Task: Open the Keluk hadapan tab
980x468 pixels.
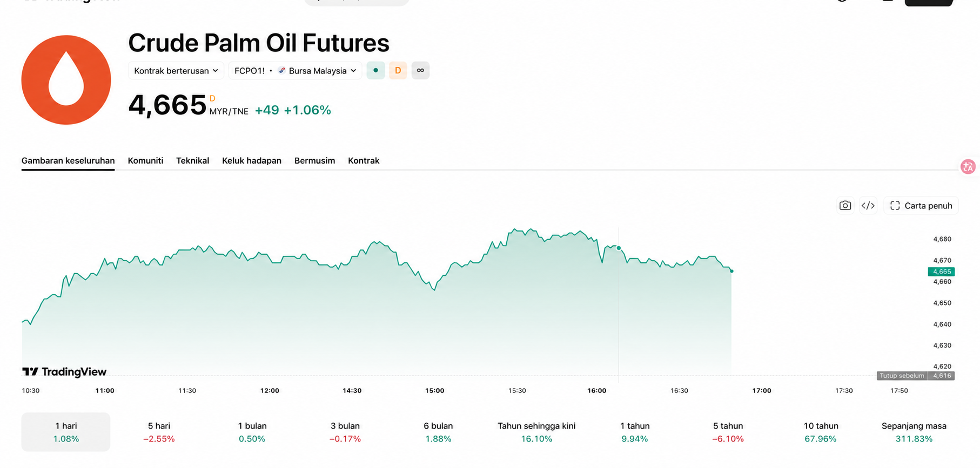Action: coord(252,161)
